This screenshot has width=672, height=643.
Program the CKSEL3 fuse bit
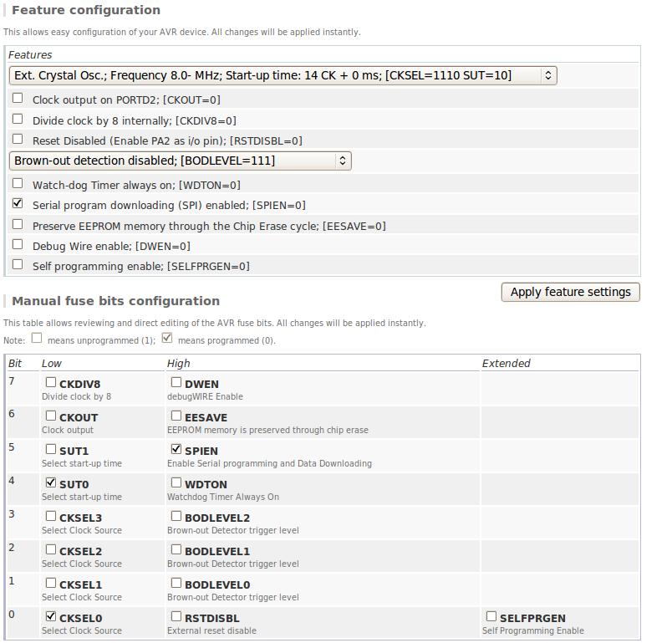click(x=51, y=517)
